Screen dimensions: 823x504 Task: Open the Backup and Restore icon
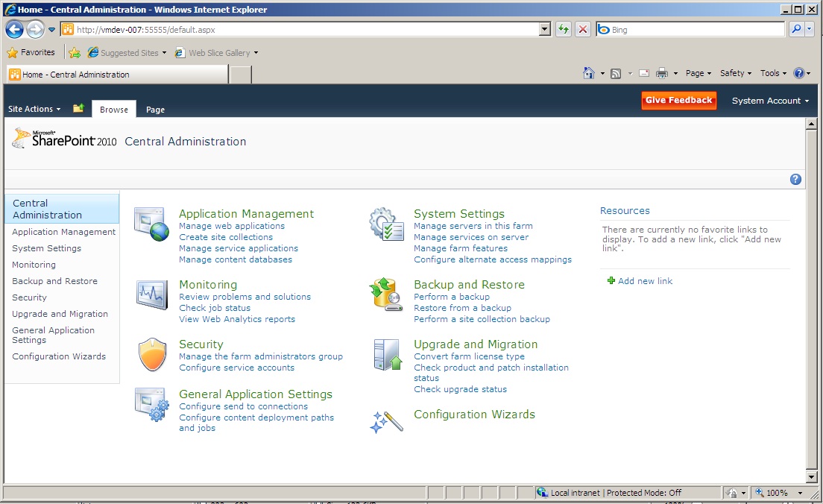coord(386,294)
